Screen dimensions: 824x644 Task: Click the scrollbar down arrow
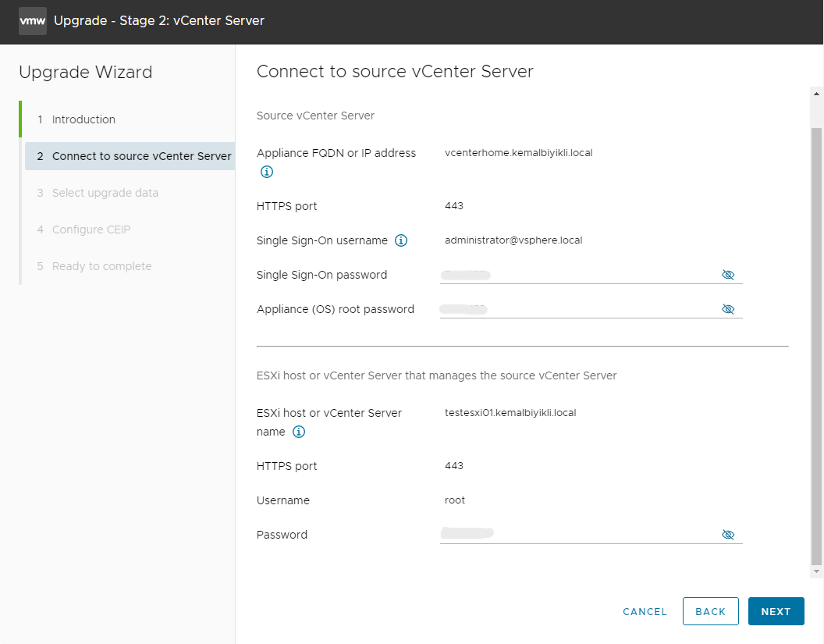tap(816, 571)
